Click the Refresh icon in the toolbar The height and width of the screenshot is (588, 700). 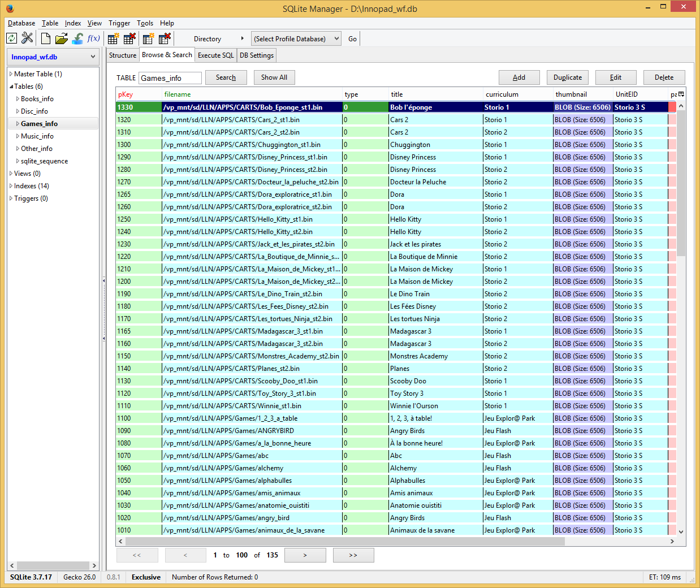point(11,38)
